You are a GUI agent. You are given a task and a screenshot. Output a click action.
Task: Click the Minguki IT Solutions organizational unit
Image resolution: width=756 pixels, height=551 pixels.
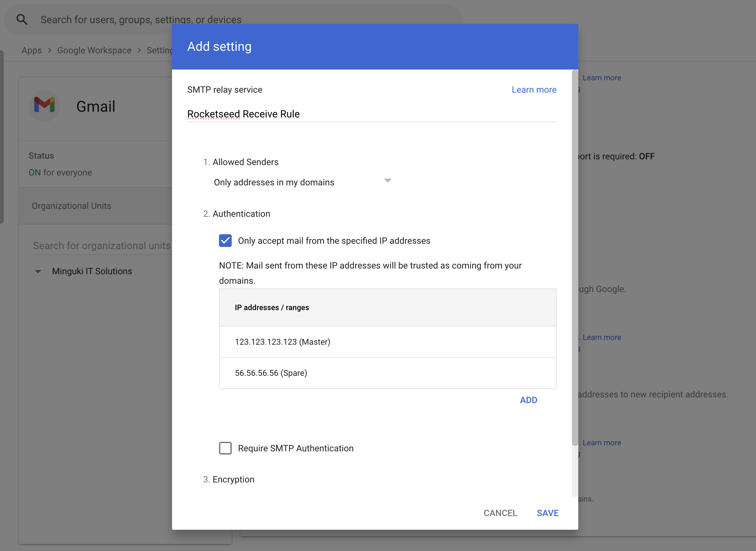point(92,271)
